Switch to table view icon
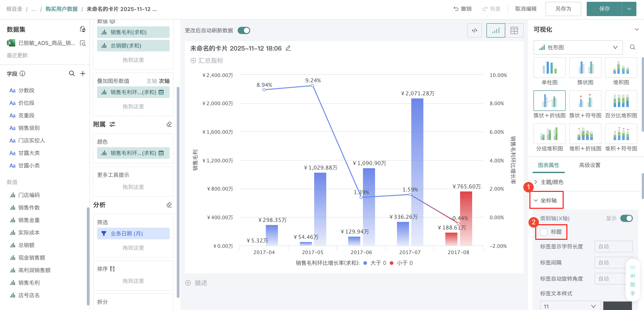The height and width of the screenshot is (310, 644). [514, 30]
